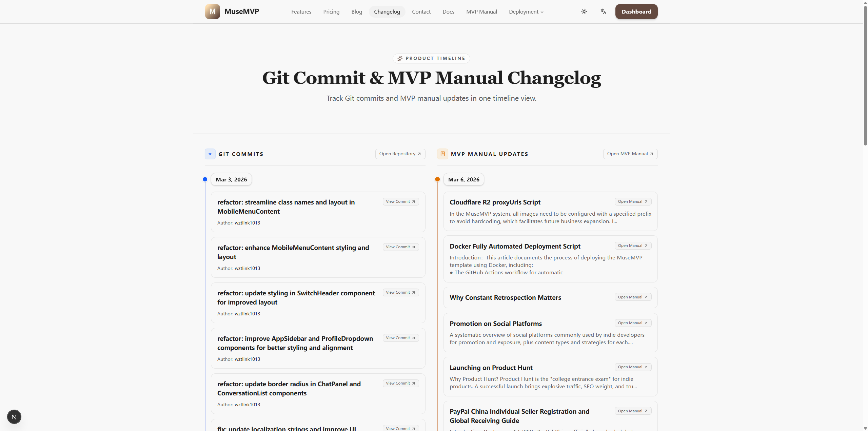Viewport: 868px width, 431px height.
Task: Click the sparkle icon in Product Timeline badge
Action: coord(400,59)
